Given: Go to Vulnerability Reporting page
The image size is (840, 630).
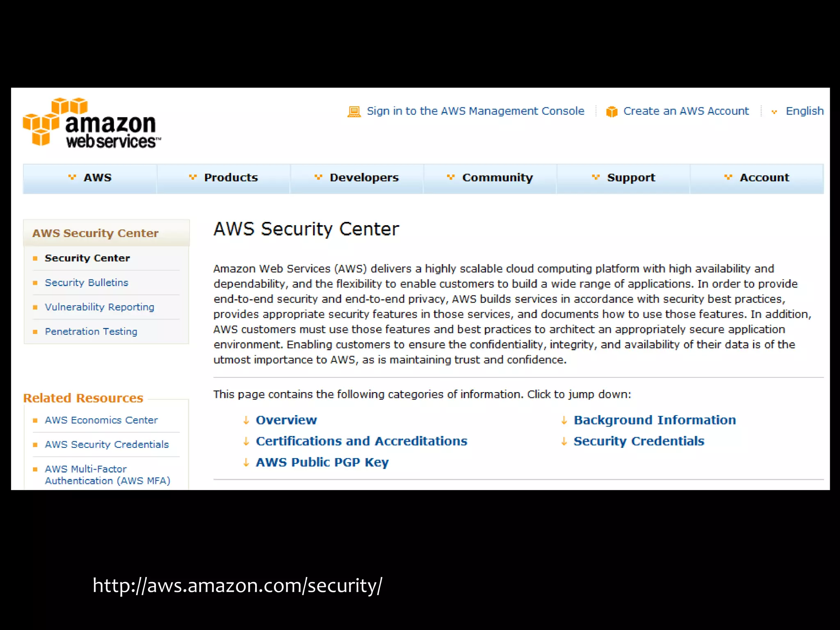Looking at the screenshot, I should coord(99,307).
